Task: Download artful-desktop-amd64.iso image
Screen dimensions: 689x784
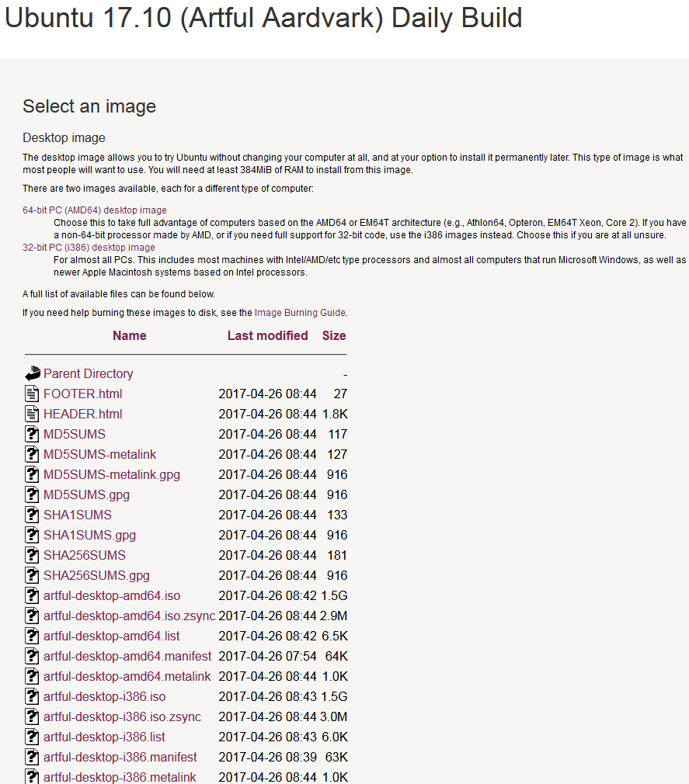Action: [112, 595]
